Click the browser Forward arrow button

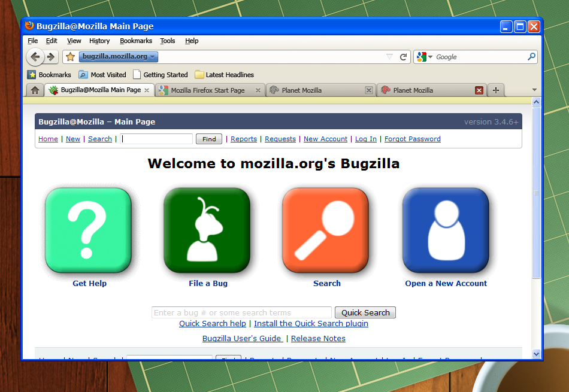(x=51, y=57)
